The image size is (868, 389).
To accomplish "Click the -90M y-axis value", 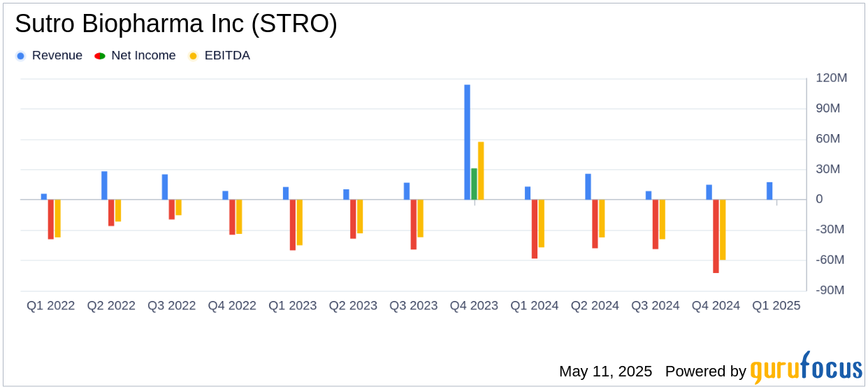I will tap(830, 291).
